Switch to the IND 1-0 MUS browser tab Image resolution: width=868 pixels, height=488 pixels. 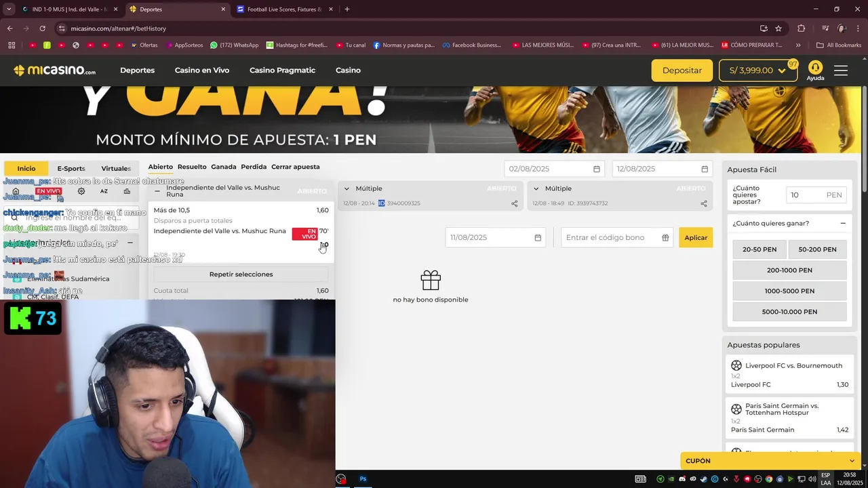[69, 9]
